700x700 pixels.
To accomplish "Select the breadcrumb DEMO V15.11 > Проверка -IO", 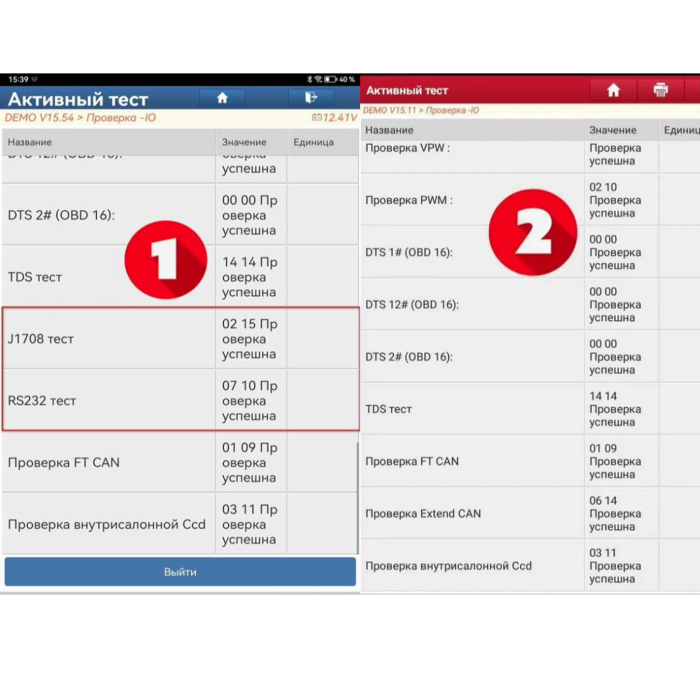I will [421, 110].
